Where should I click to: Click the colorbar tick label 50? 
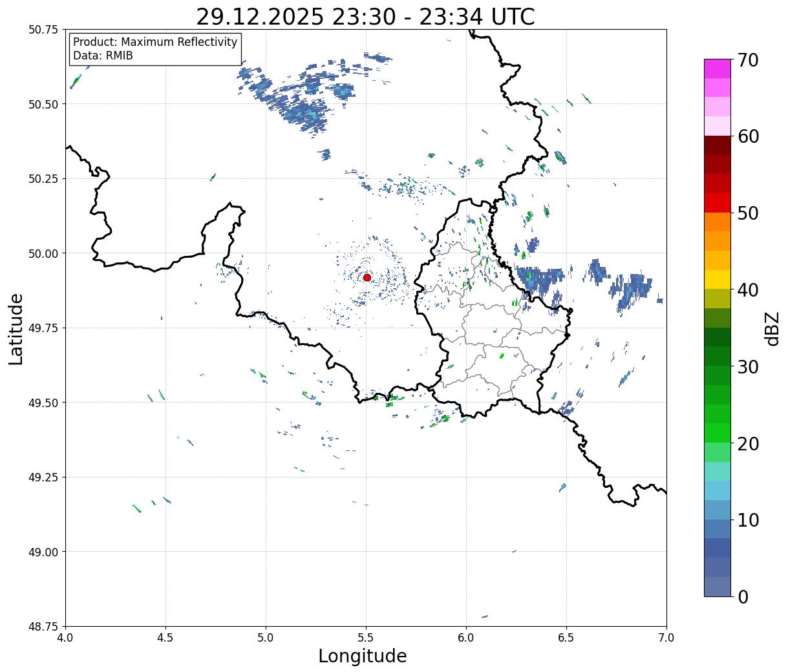pyautogui.click(x=748, y=213)
